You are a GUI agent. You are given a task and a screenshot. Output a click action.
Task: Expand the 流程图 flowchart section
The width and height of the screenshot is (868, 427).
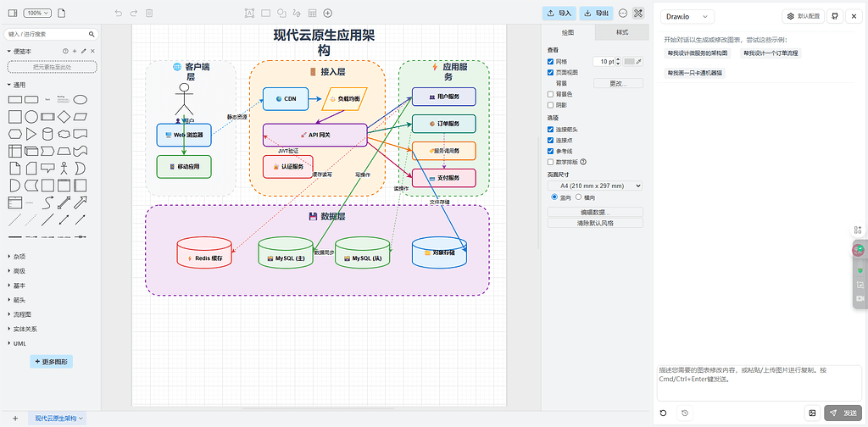[18, 314]
